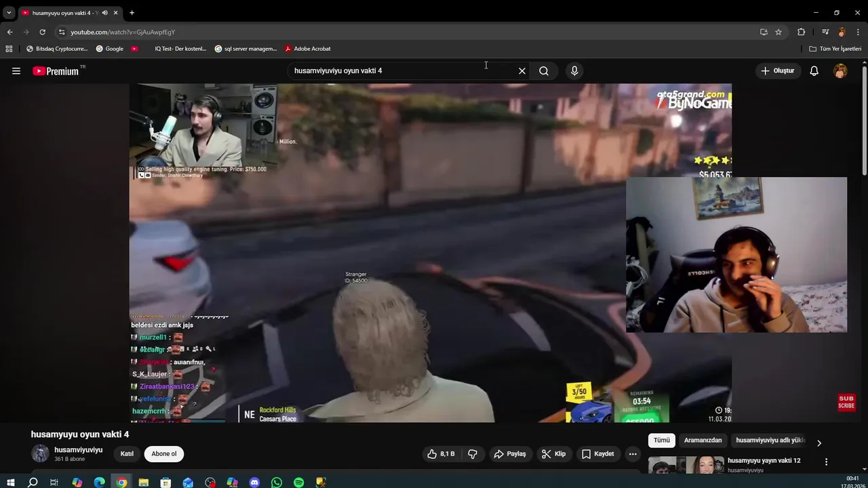
Task: Click the address bar URL
Action: pyautogui.click(x=123, y=32)
